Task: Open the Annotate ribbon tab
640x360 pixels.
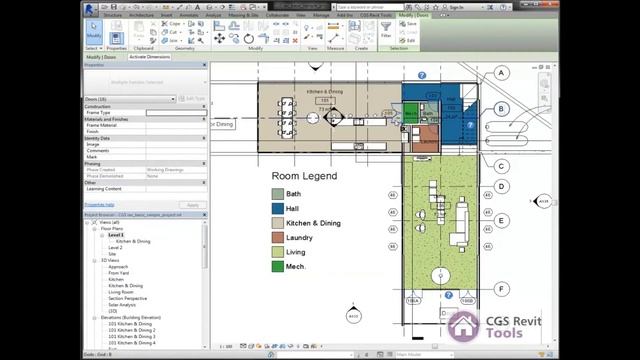Action: [x=189, y=15]
